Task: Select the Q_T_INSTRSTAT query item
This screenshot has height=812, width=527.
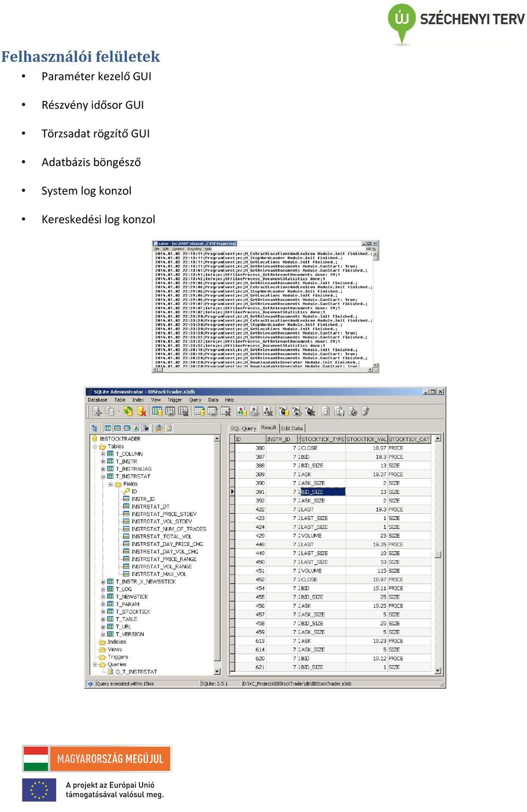Action: [x=136, y=672]
